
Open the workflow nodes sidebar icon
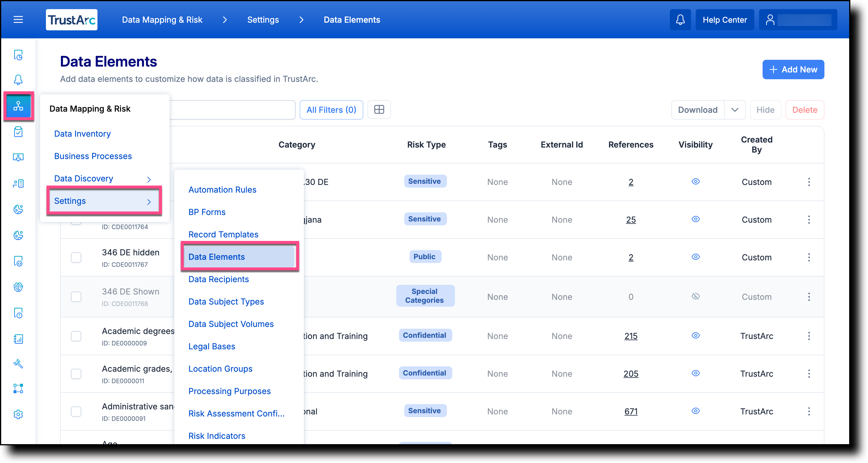pyautogui.click(x=18, y=388)
